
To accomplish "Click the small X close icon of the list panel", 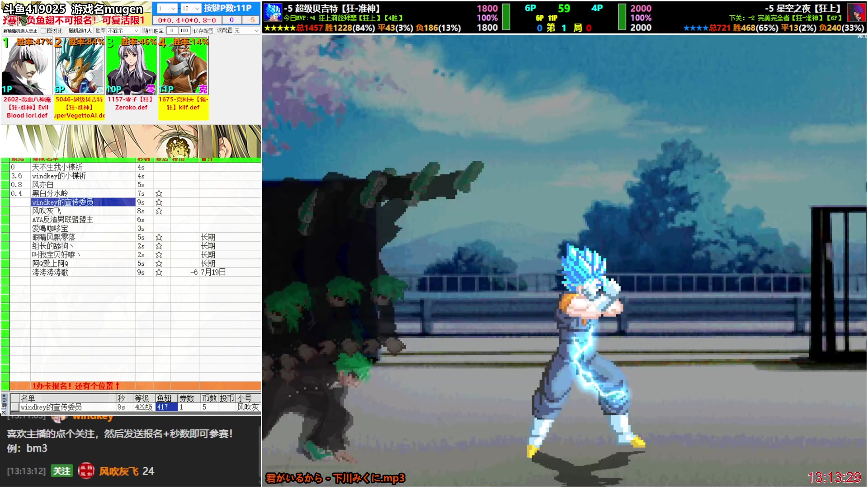I will (4, 413).
